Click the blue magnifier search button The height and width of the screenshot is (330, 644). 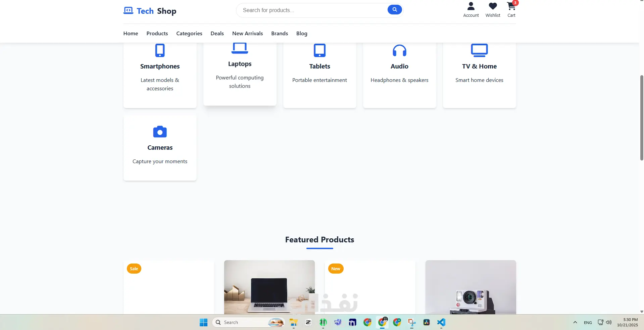coord(395,10)
